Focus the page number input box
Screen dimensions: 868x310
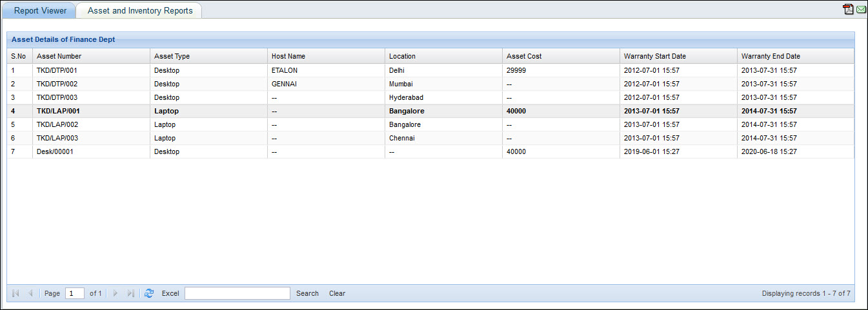[x=75, y=293]
